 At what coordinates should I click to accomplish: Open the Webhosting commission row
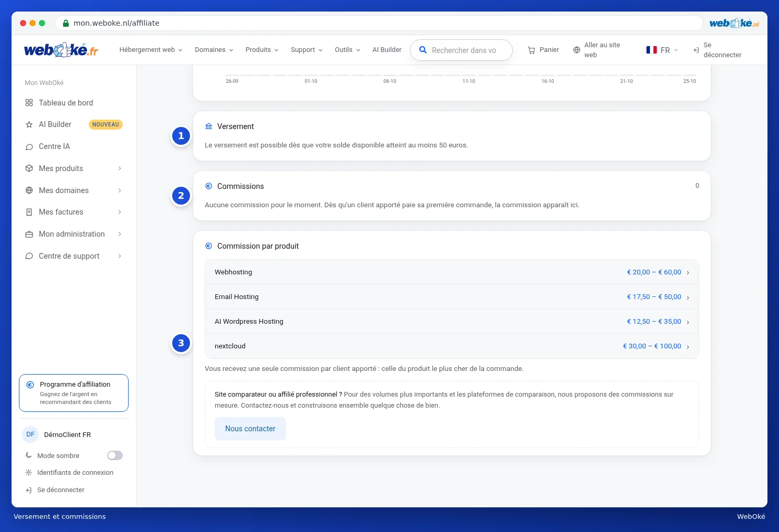452,272
